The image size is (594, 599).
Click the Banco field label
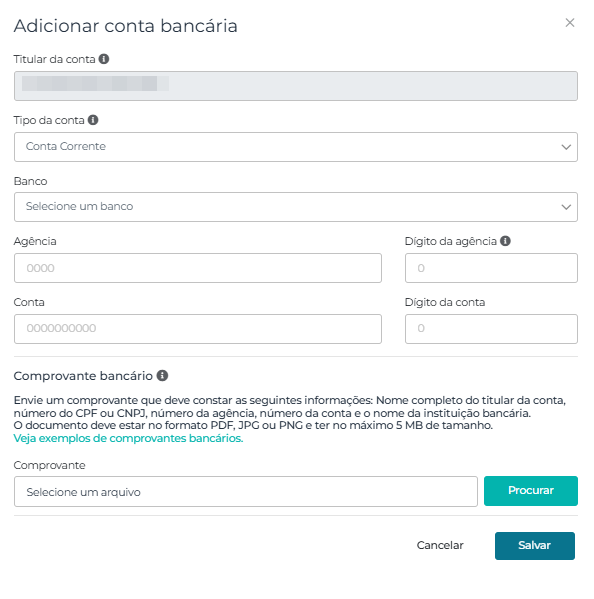(31, 181)
